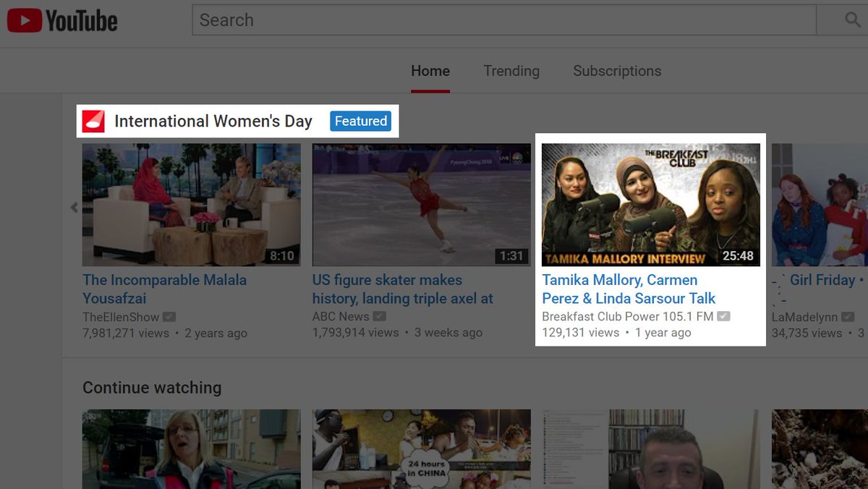Click 'The Incomparable Malala Yousafzai' title
The height and width of the screenshot is (489, 868).
tap(165, 289)
